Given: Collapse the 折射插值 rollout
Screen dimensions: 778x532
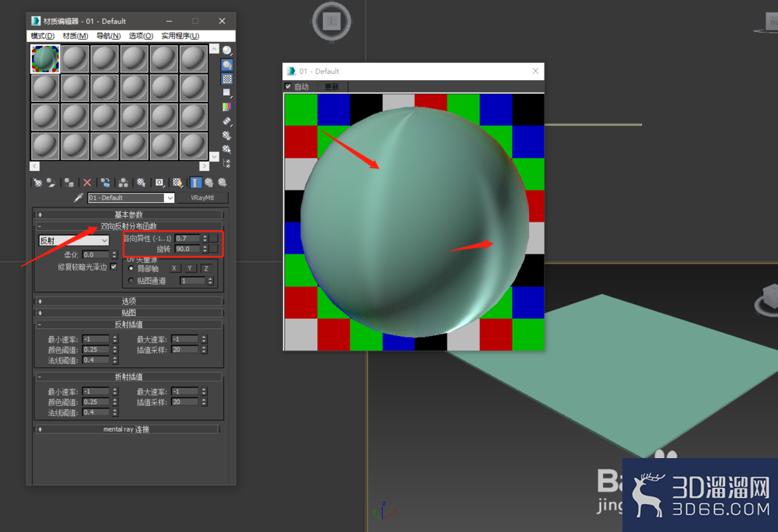Looking at the screenshot, I should point(128,376).
